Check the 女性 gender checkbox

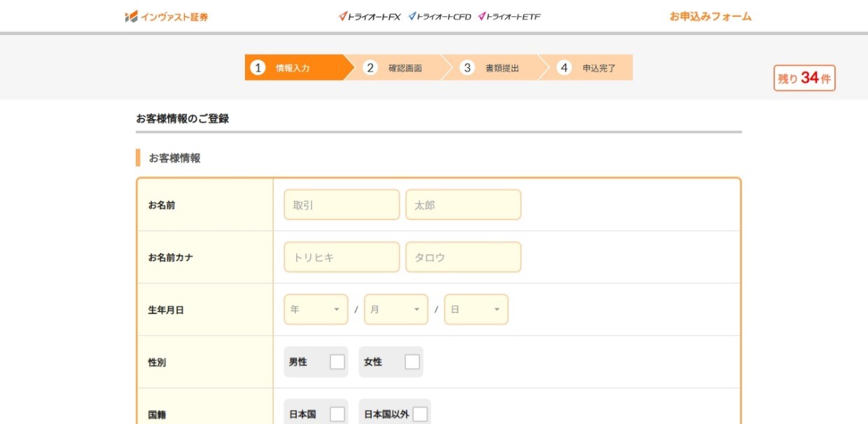[412, 362]
